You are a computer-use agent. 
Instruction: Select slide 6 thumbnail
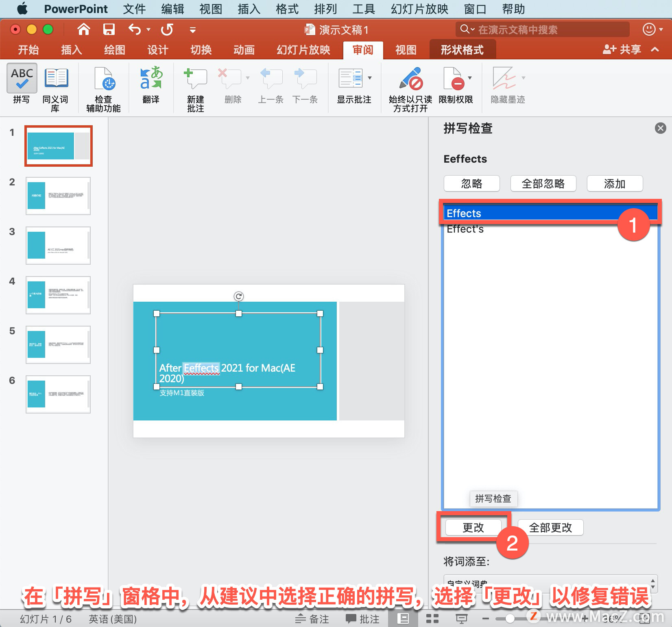point(58,394)
